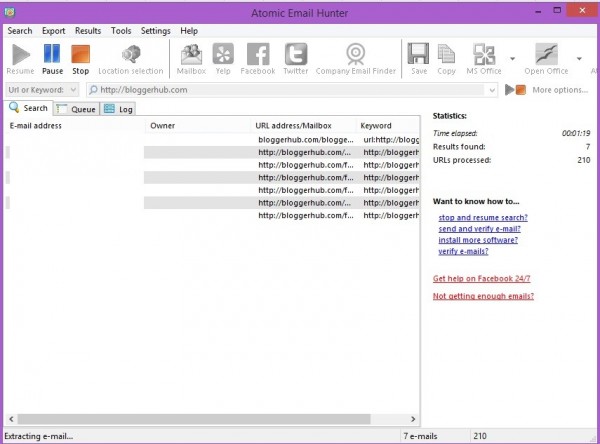600x444 pixels.
Task: Click More options link
Action: pyautogui.click(x=560, y=90)
